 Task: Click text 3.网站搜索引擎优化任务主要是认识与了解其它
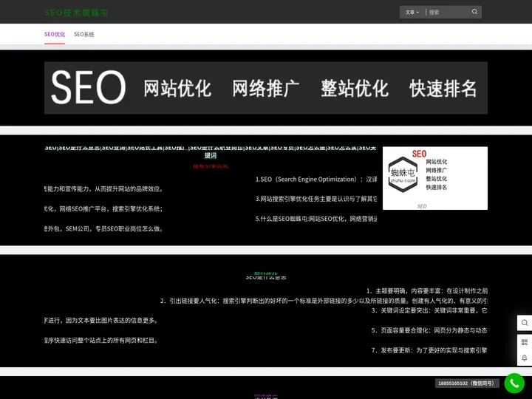[316, 199]
